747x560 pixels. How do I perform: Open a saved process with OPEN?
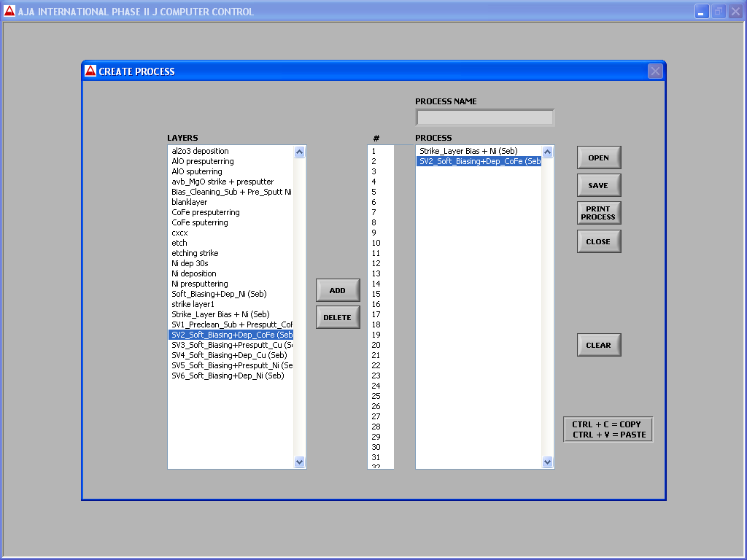598,157
